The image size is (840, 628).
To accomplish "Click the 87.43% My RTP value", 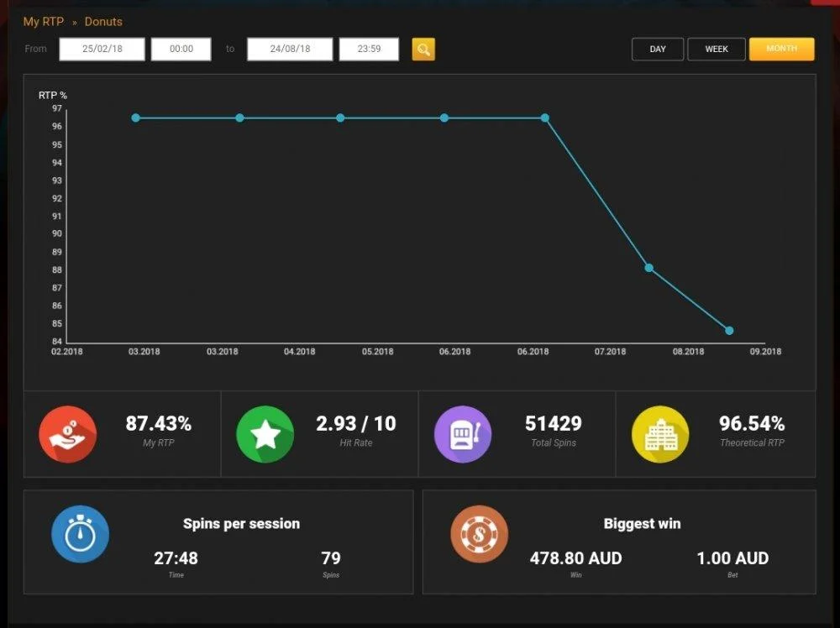I will 159,423.
